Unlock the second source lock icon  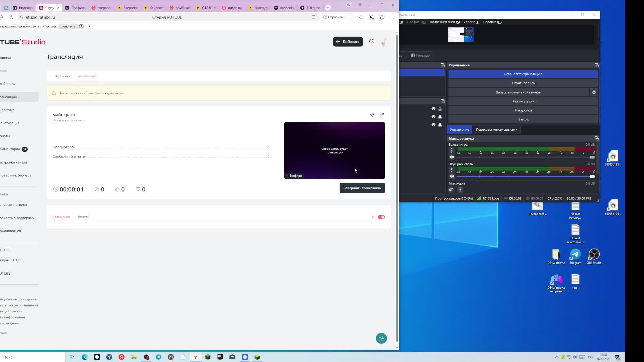pyautogui.click(x=440, y=117)
